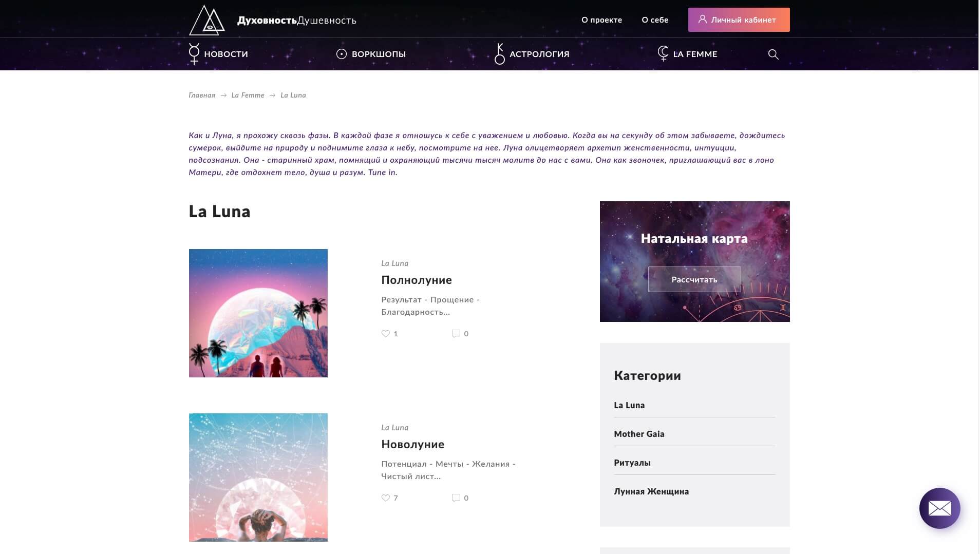Open the La Femme menu item
The height and width of the screenshot is (554, 980).
pos(695,54)
